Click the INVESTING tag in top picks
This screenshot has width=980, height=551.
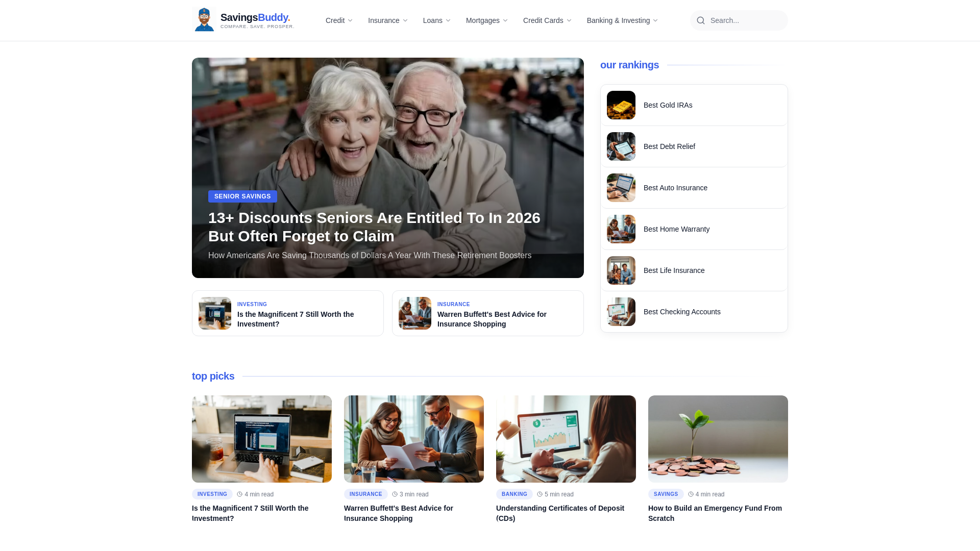(212, 494)
